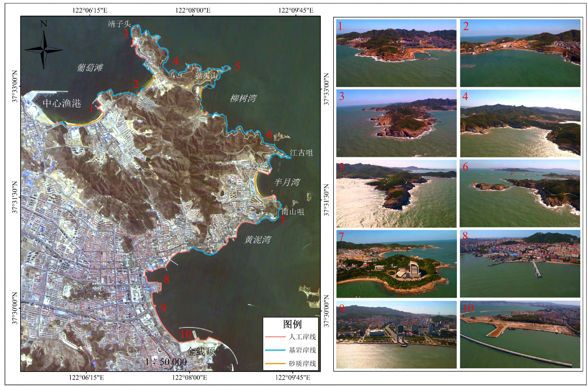Open aerial photo thumbnail number 1
This screenshot has width=588, height=386.
[396, 53]
